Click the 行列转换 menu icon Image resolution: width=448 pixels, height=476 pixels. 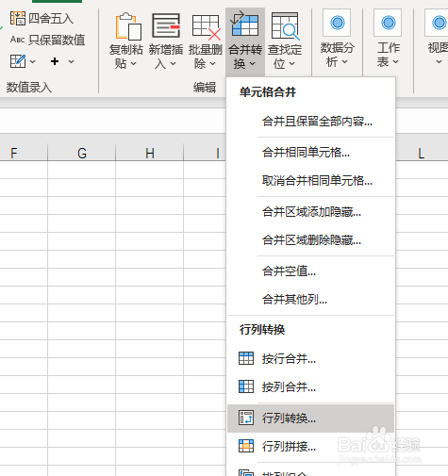point(246,418)
